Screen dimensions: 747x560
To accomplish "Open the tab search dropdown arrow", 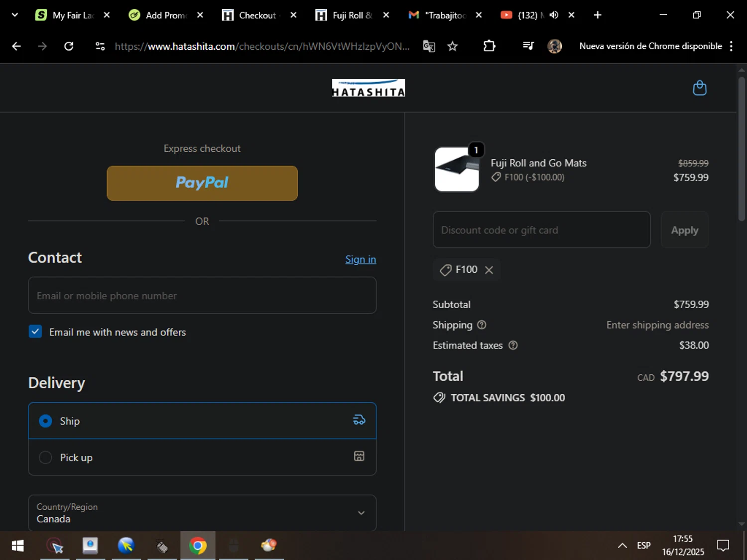I will pyautogui.click(x=14, y=15).
